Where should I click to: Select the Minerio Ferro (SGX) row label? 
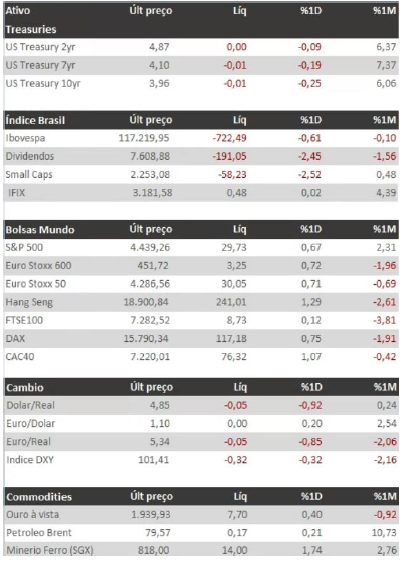[50, 550]
